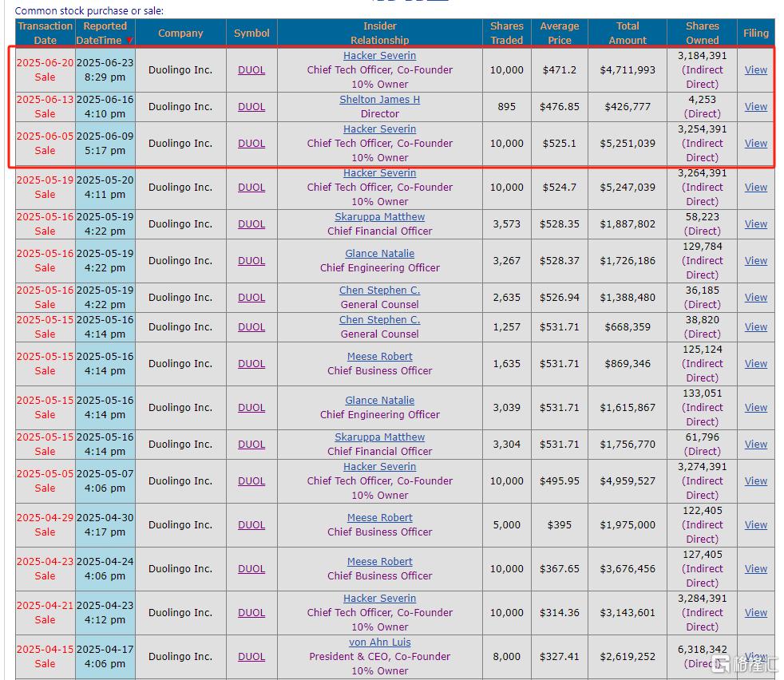This screenshot has height=680, width=784.
Task: Click the Transaction Date column header
Action: [x=45, y=33]
